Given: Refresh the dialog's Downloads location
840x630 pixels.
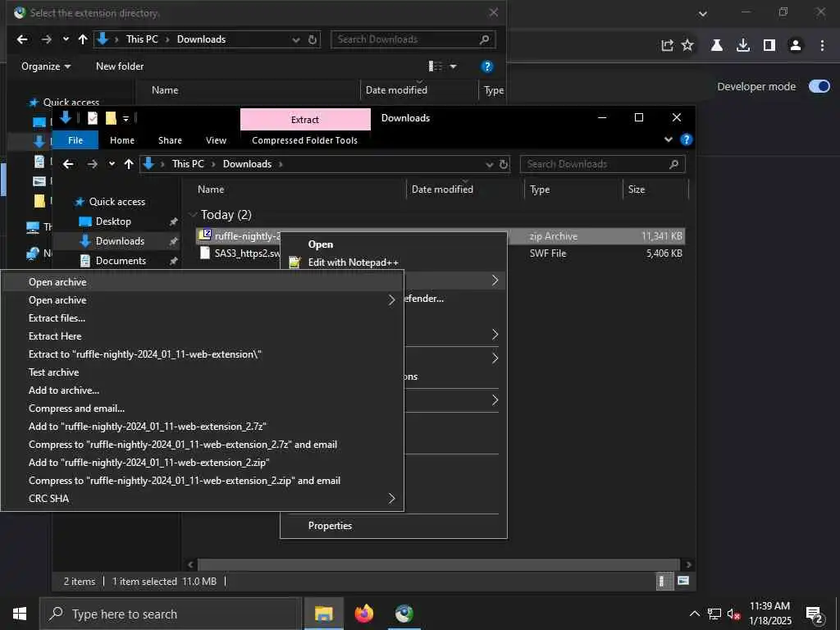Looking at the screenshot, I should coord(313,39).
